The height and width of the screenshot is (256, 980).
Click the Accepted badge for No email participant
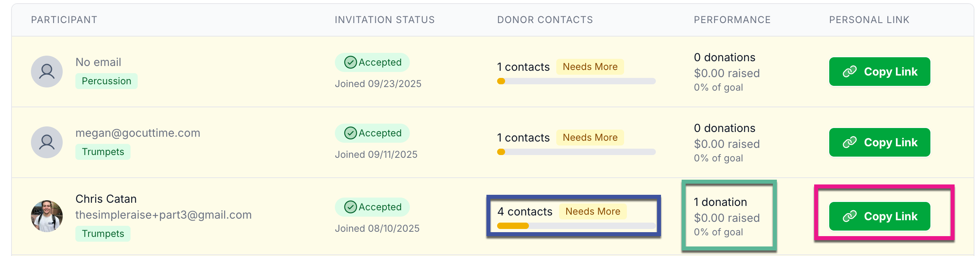372,62
